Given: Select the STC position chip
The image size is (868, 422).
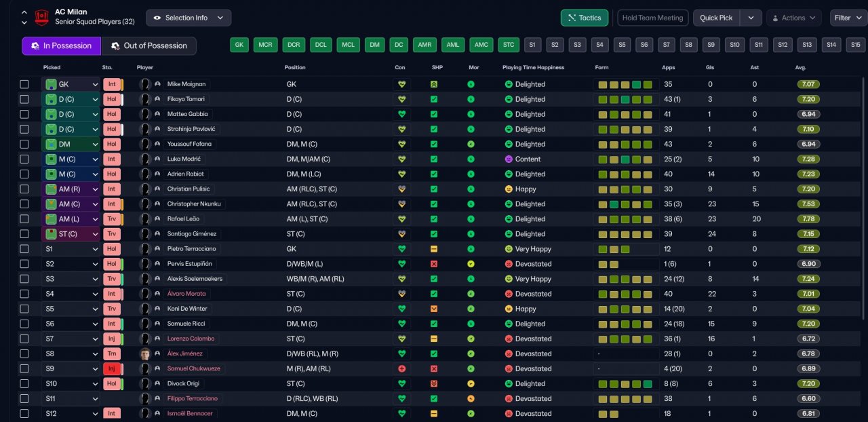Looking at the screenshot, I should (509, 45).
